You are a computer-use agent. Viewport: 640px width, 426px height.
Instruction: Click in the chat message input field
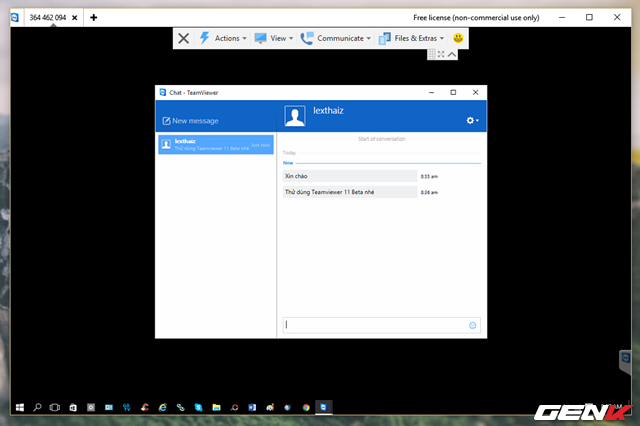tap(375, 325)
